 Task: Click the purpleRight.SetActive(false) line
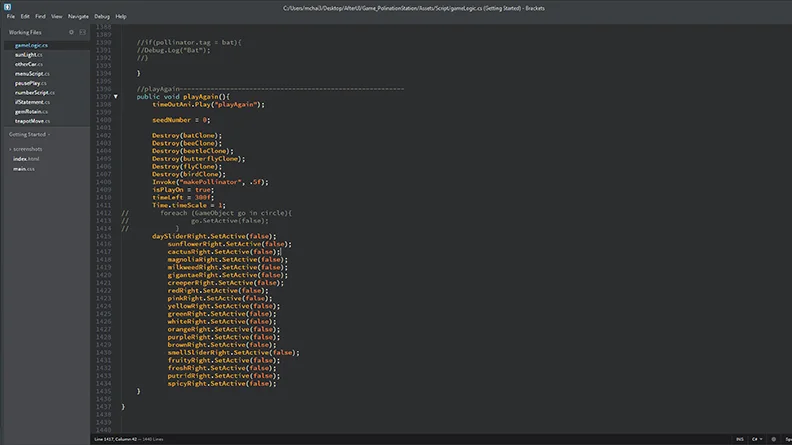point(224,337)
